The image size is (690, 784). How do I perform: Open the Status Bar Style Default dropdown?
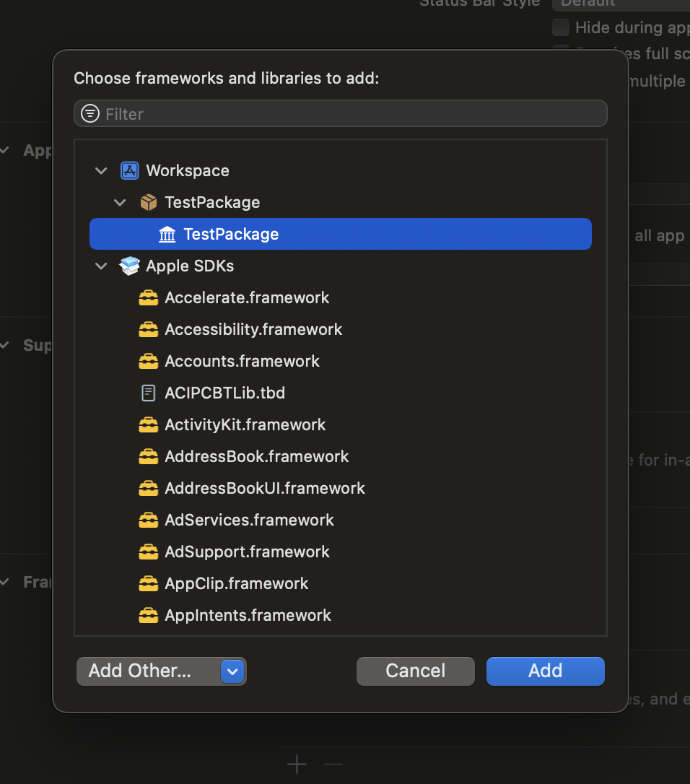621,4
